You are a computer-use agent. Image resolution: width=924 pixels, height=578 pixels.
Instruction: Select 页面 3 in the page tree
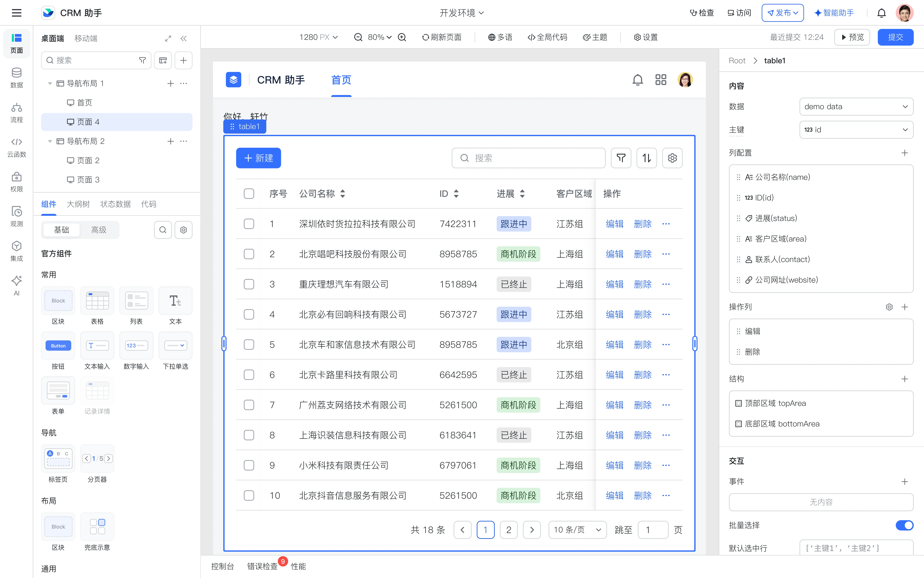tap(117, 180)
